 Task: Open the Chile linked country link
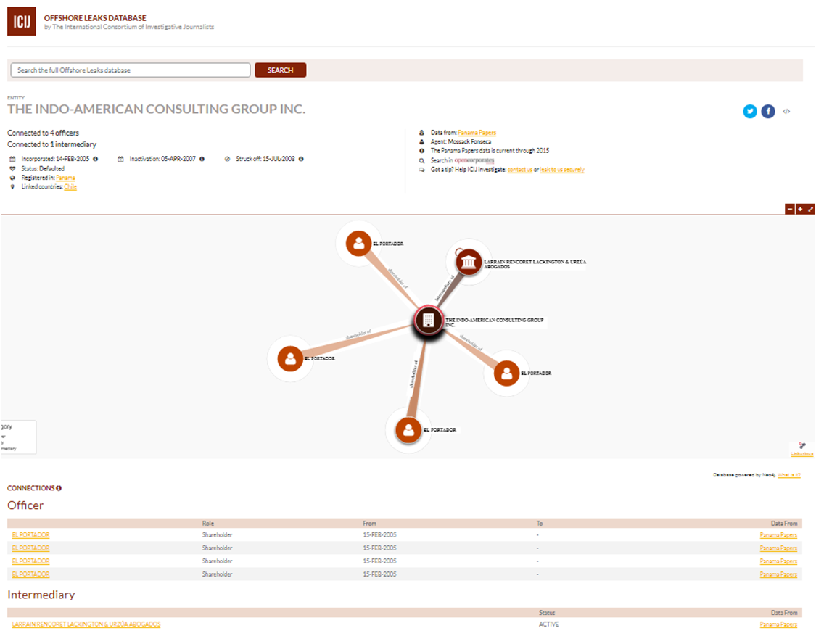(70, 187)
